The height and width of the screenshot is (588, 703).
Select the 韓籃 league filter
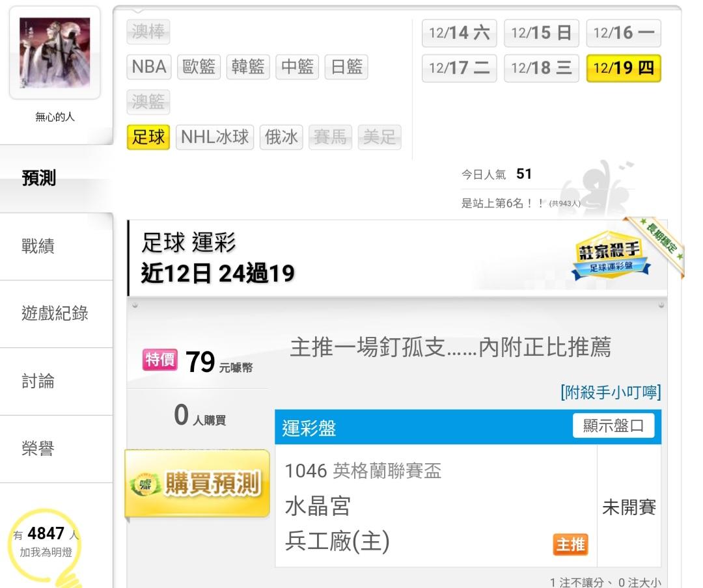248,67
